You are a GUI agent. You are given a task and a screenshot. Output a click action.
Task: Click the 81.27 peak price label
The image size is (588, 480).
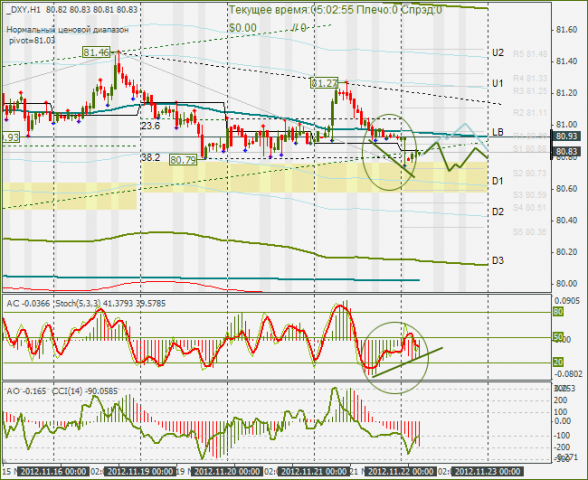pos(324,83)
